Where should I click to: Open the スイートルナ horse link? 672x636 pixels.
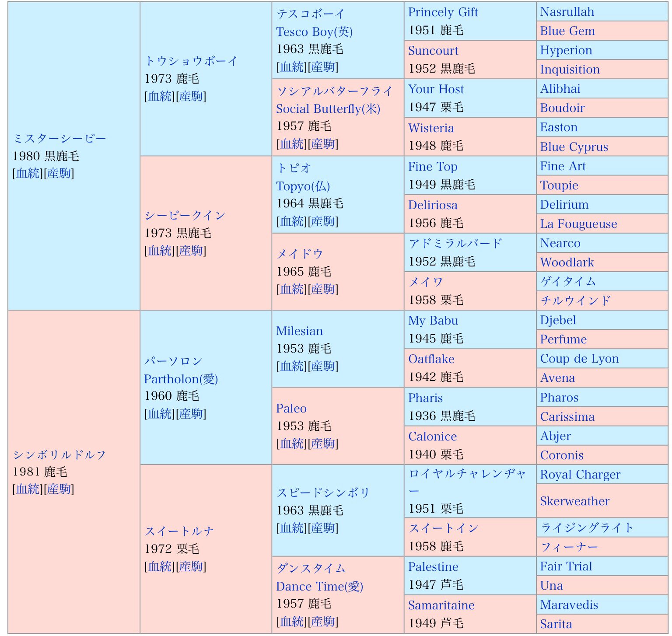tap(179, 531)
